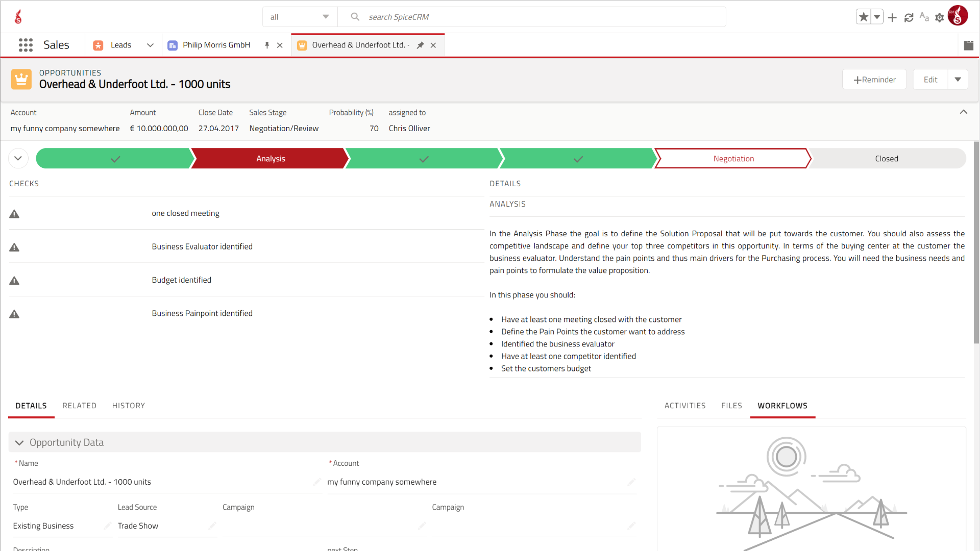Click the refresh arrows icon
The width and height of the screenshot is (980, 551).
pyautogui.click(x=909, y=17)
